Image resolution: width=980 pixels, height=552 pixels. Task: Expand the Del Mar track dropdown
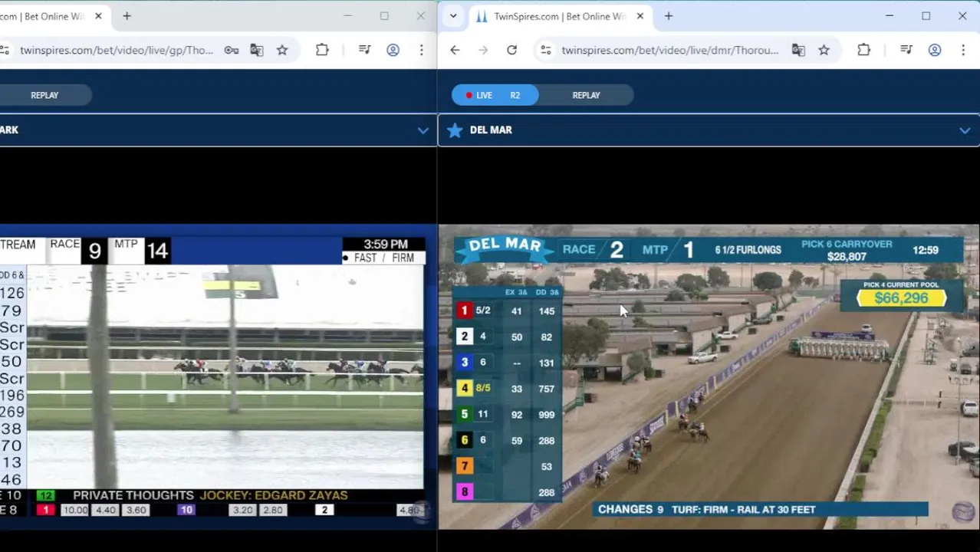coord(965,130)
